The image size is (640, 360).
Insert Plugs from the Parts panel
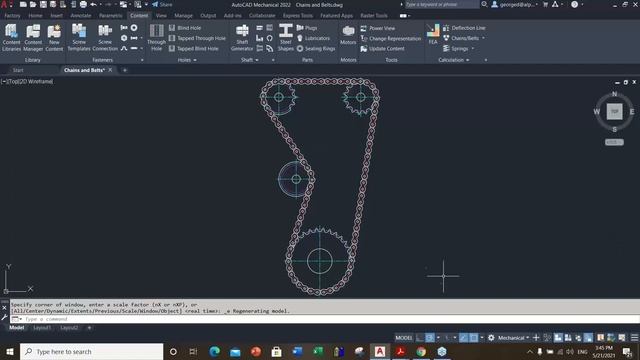[307, 28]
